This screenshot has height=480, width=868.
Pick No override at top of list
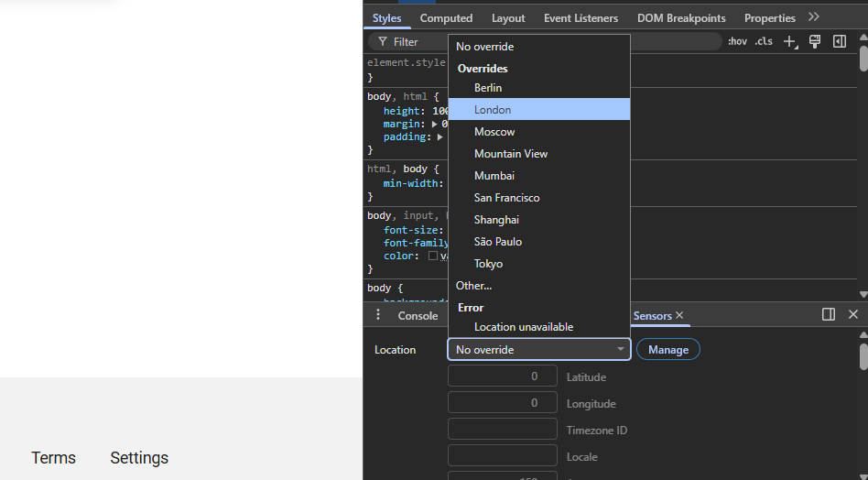pyautogui.click(x=538, y=47)
